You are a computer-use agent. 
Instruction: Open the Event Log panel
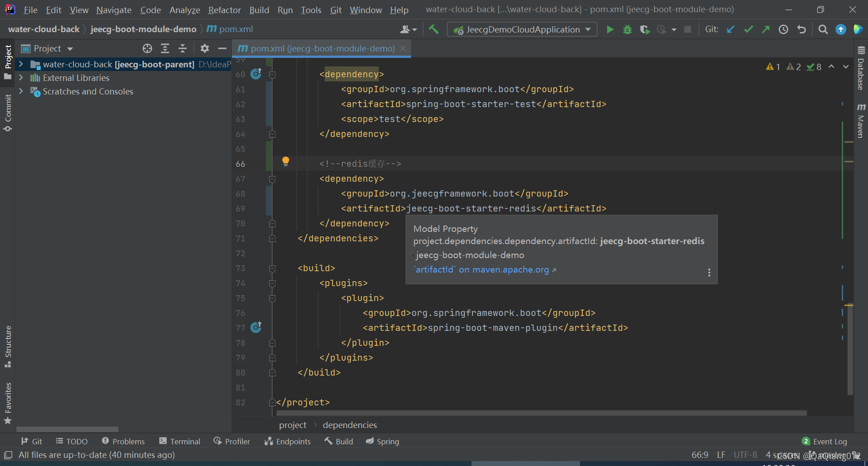[x=825, y=441]
